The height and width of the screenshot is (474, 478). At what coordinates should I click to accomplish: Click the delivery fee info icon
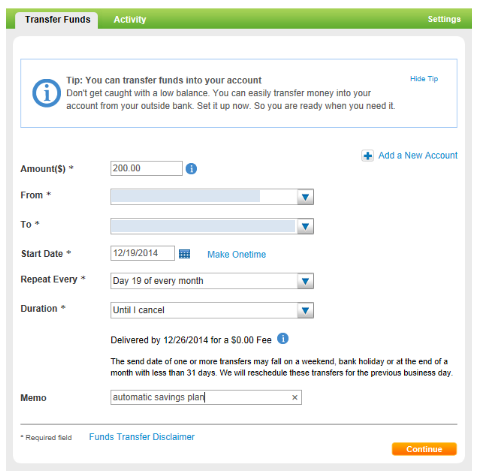283,339
